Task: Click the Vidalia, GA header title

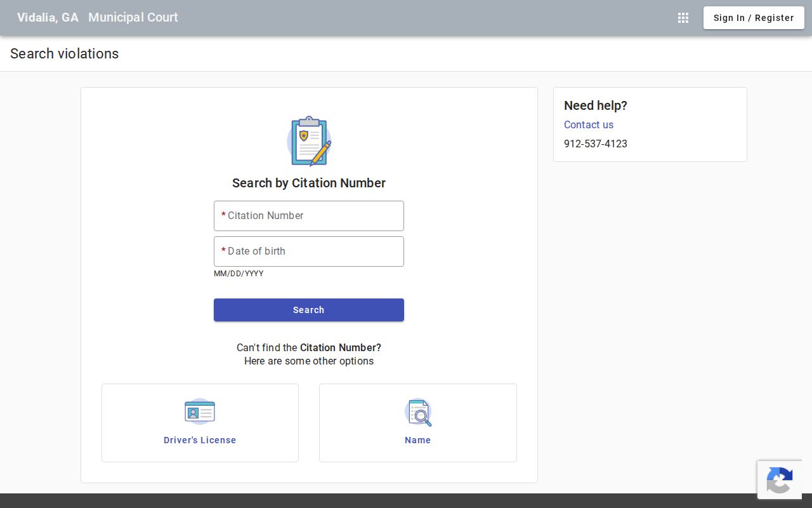Action: click(48, 17)
